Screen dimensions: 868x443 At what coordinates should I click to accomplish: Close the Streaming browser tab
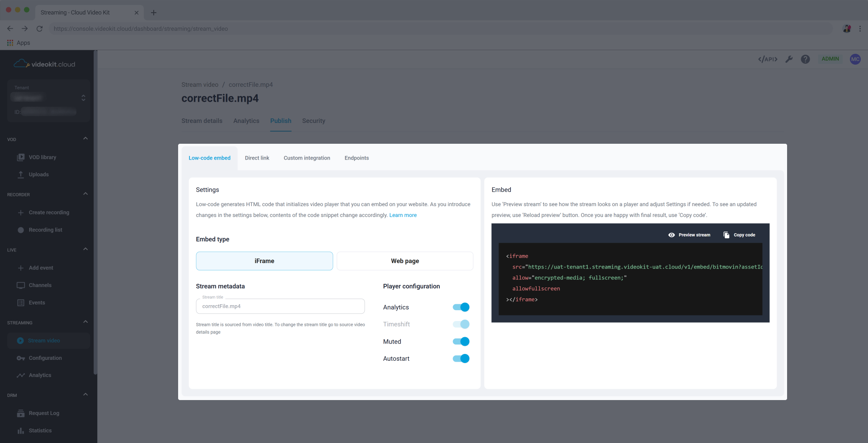[137, 13]
